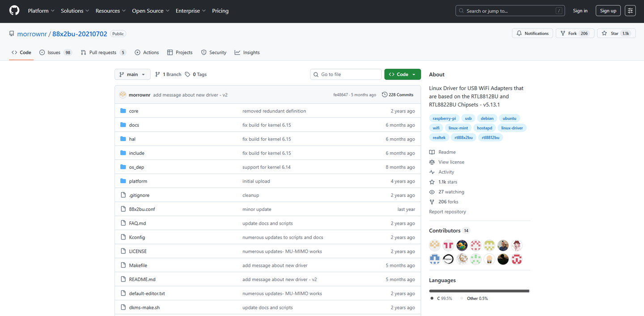Click the eye icon beside 27 watching
The height and width of the screenshot is (316, 644).
click(432, 192)
